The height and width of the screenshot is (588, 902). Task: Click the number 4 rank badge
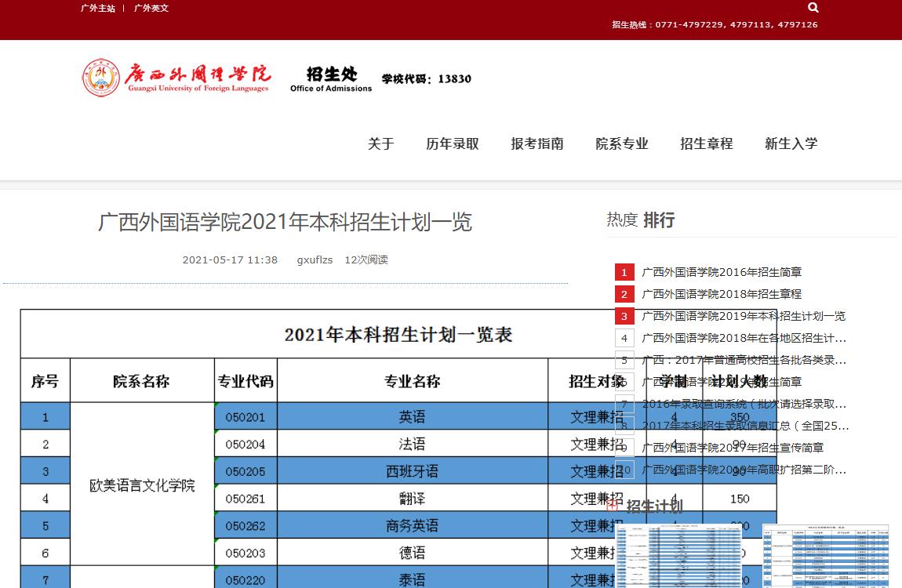coord(624,339)
